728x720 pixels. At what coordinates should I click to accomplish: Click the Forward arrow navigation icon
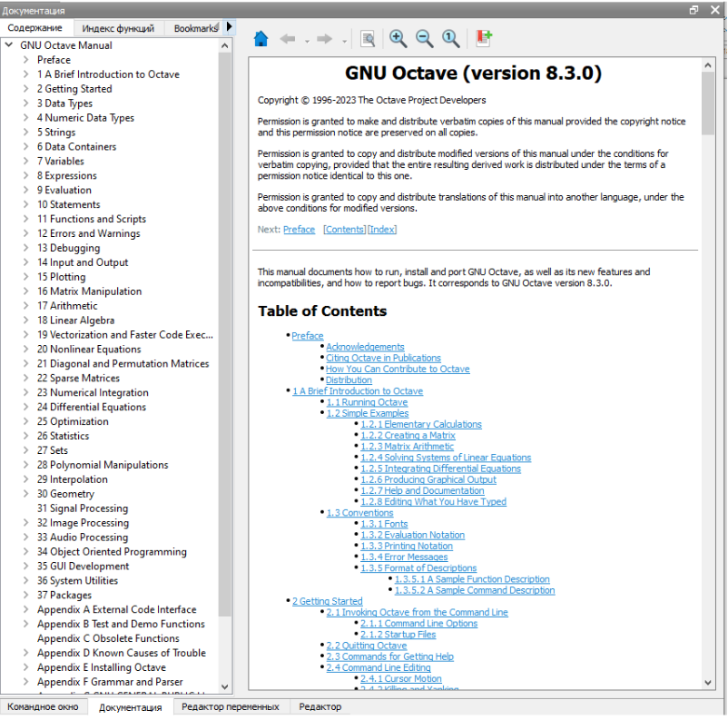click(x=324, y=38)
